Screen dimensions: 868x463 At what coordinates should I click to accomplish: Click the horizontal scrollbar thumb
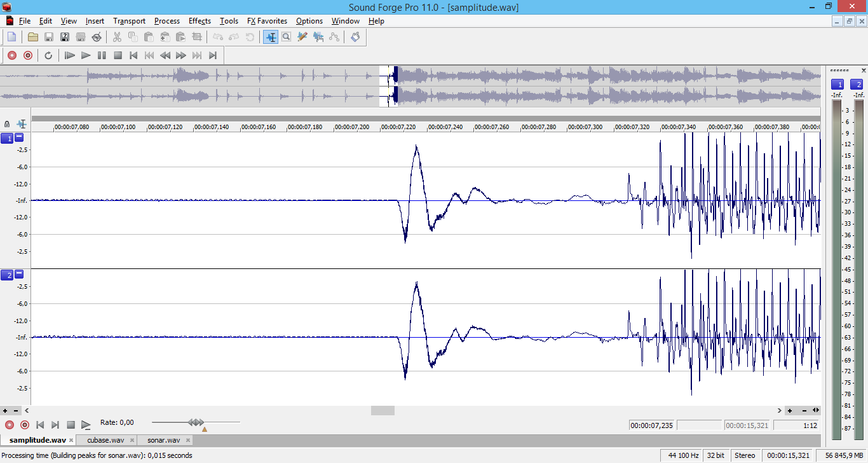coord(383,411)
